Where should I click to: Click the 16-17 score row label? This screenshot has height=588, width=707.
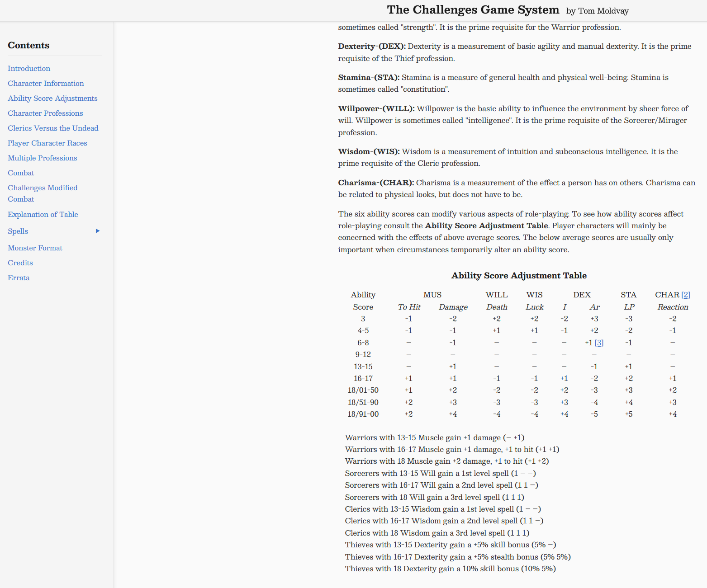(x=363, y=378)
